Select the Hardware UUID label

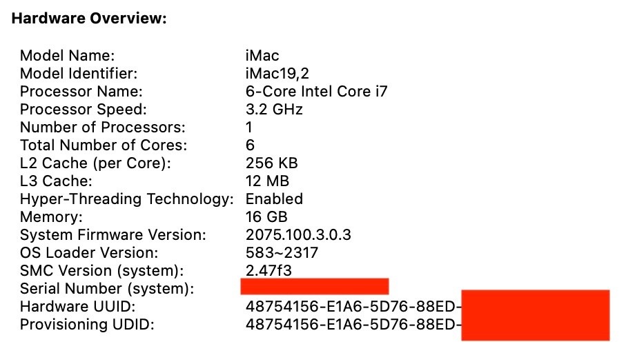[x=77, y=307]
